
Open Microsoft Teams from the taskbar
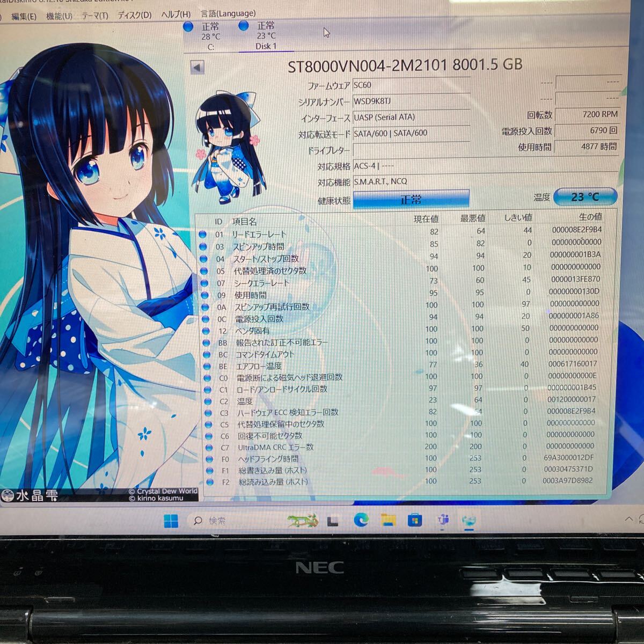click(443, 520)
